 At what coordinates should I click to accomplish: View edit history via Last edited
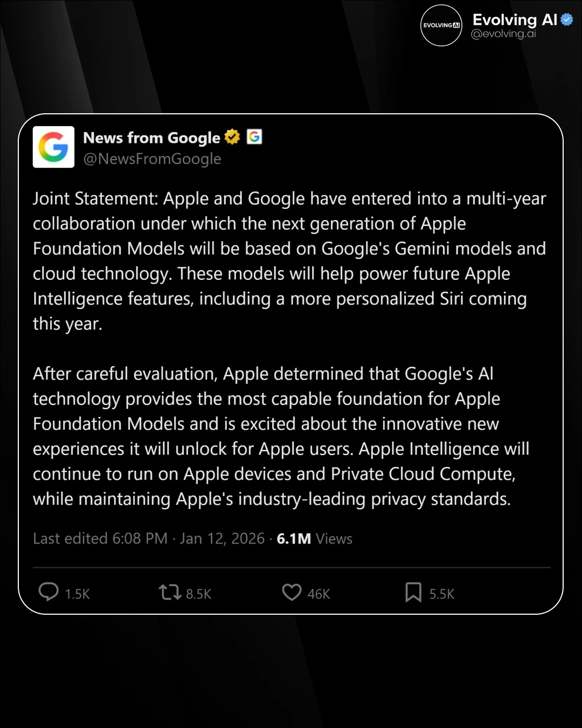point(100,539)
